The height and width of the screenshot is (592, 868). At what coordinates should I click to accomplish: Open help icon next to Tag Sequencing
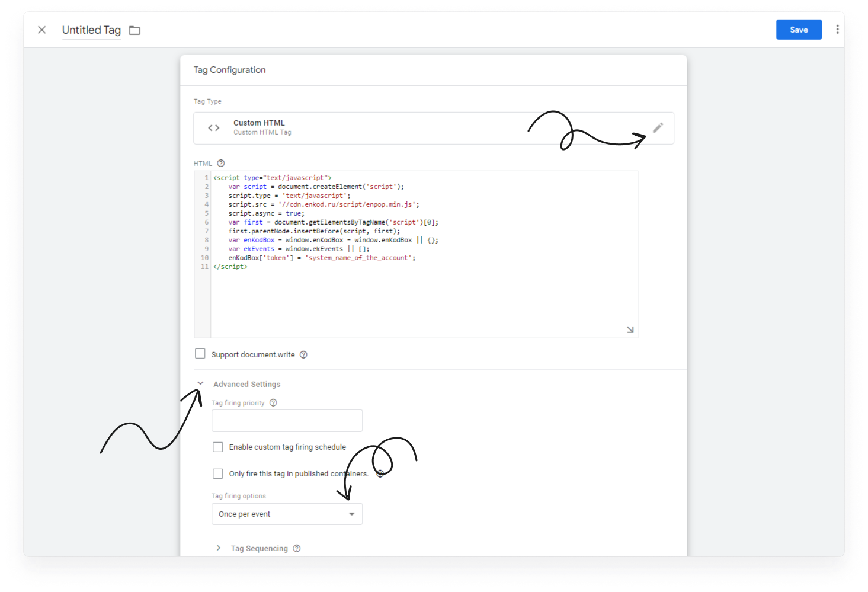pos(297,549)
